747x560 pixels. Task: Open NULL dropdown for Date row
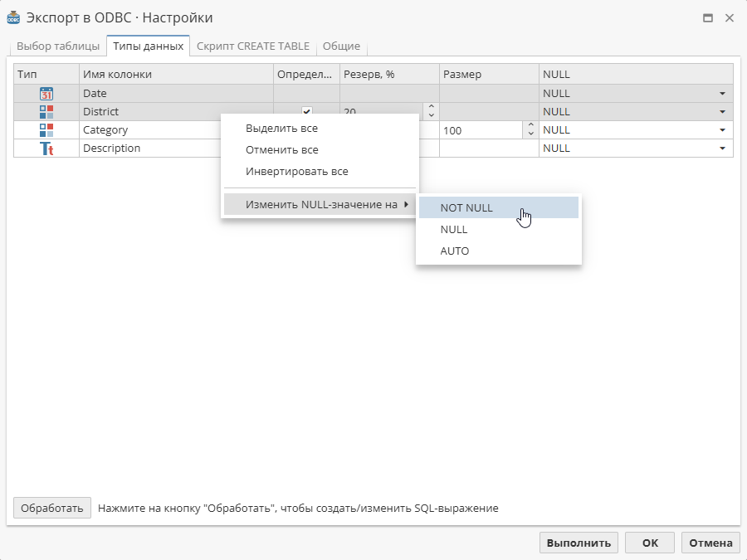pos(722,93)
